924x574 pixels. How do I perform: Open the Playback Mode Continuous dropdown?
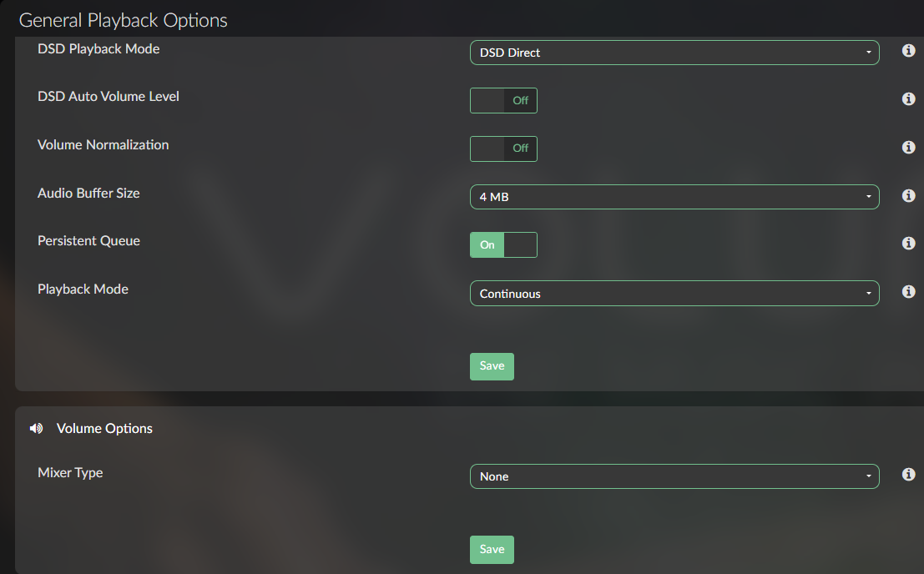click(674, 293)
